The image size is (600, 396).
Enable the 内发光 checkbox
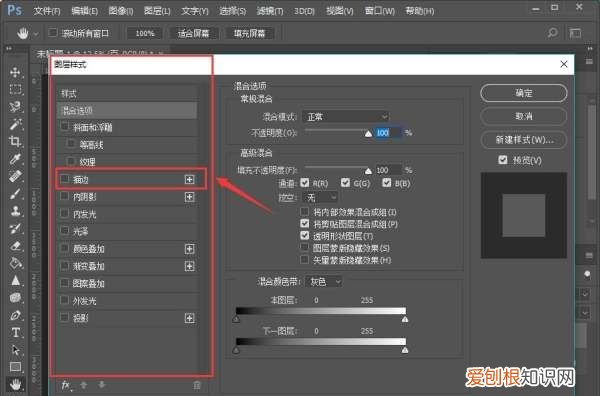(65, 214)
